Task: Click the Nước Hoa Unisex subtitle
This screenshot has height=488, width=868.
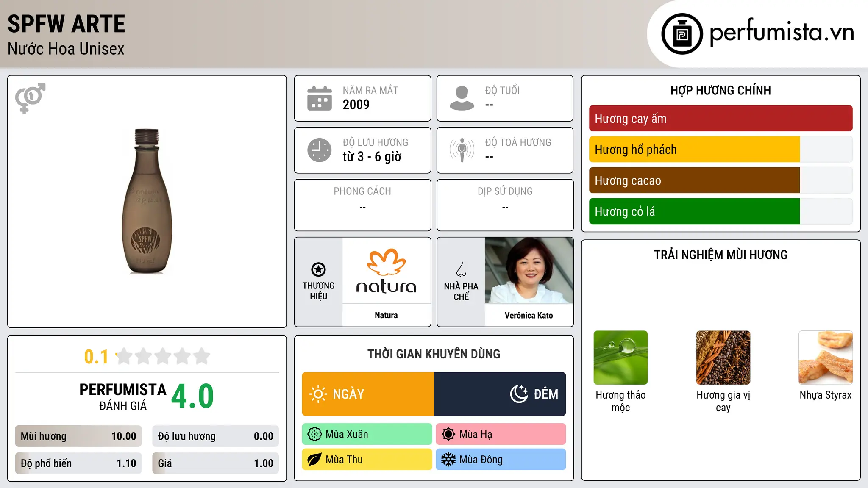Action: [66, 49]
